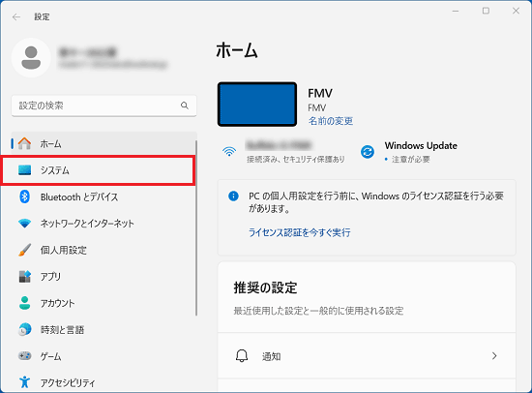The width and height of the screenshot is (532, 393).
Task: Click the FMV device name text
Action: (x=320, y=93)
